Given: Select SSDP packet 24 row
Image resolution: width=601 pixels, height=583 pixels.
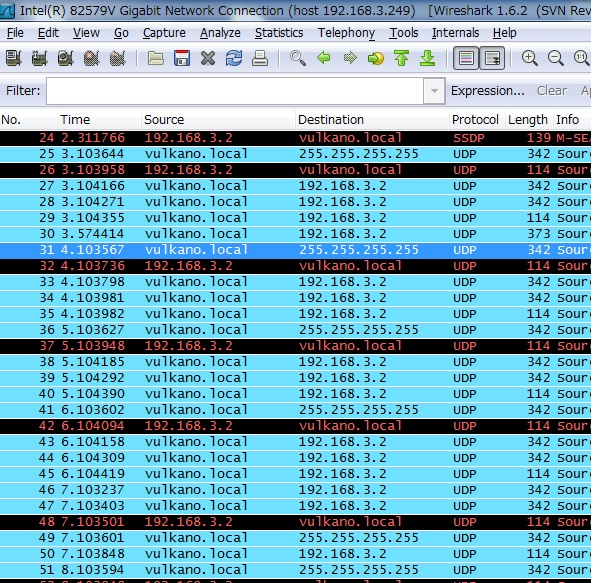Looking at the screenshot, I should coord(295,138).
